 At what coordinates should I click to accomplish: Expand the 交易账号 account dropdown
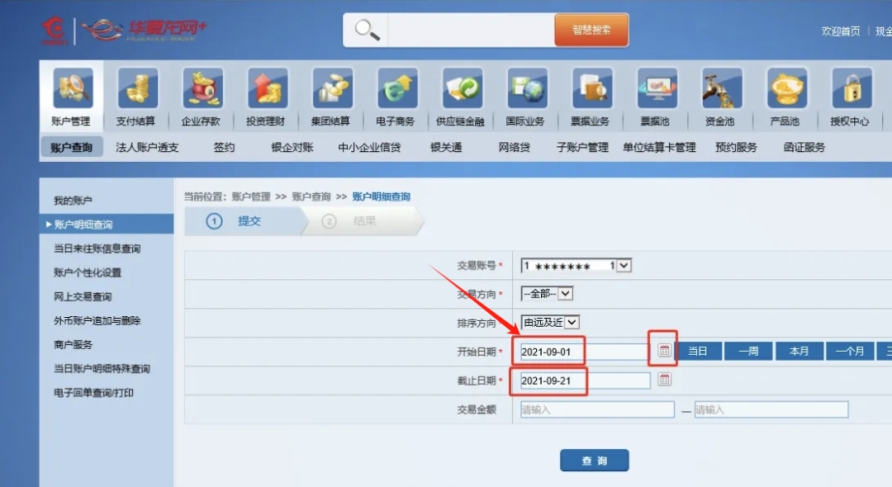pos(624,266)
